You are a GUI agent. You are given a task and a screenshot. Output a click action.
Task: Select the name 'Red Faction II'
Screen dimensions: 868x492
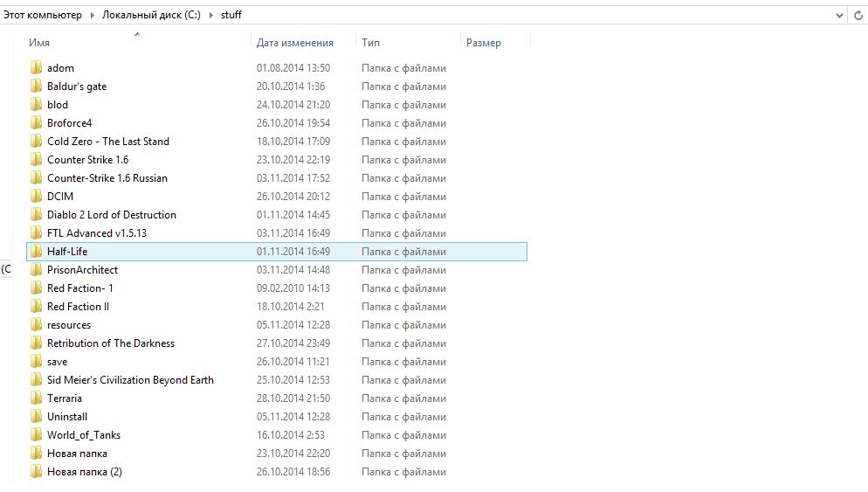coord(78,307)
